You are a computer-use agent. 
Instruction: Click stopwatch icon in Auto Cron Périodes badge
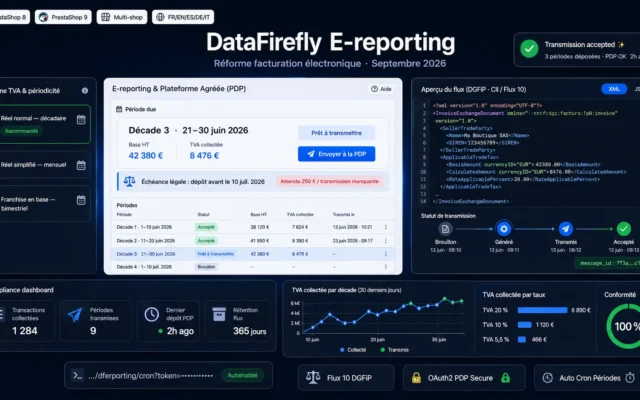(x=630, y=378)
